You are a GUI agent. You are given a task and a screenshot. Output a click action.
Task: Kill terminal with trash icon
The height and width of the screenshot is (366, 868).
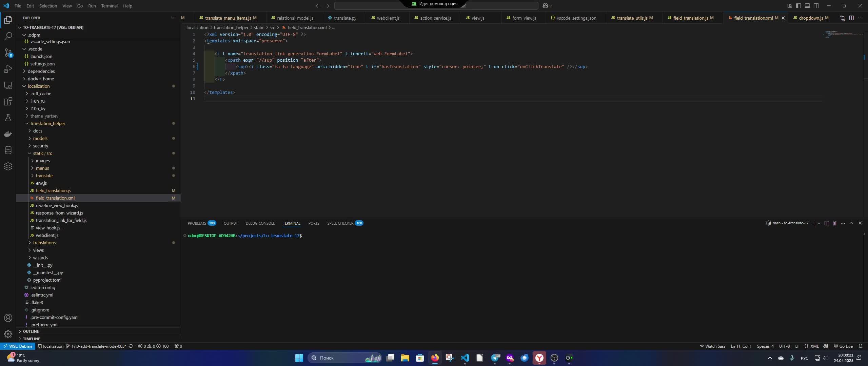(x=835, y=223)
